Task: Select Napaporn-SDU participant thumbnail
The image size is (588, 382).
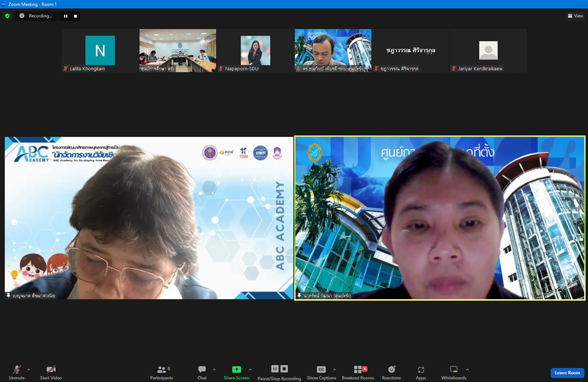Action: coord(255,51)
